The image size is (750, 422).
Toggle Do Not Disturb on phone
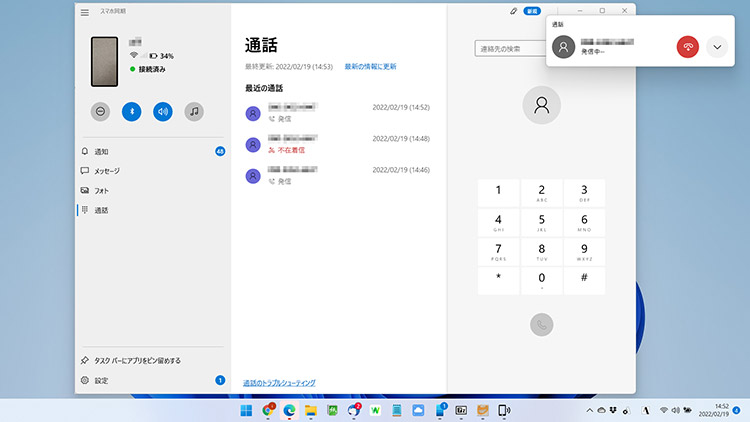coord(100,112)
